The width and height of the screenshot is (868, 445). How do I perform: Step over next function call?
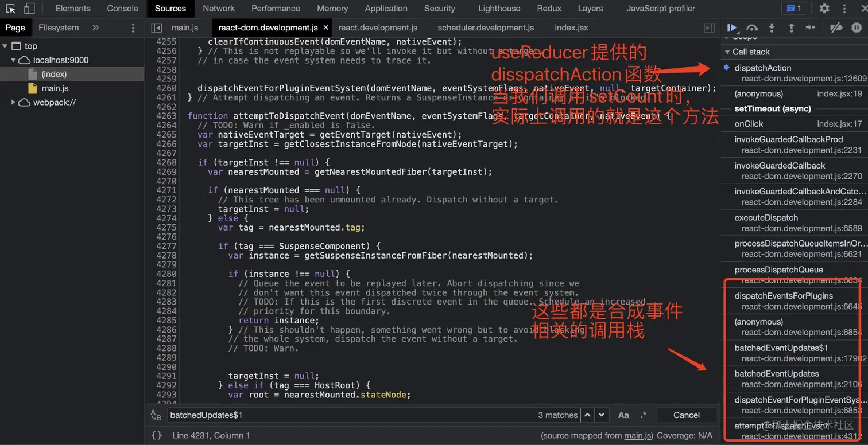point(752,28)
